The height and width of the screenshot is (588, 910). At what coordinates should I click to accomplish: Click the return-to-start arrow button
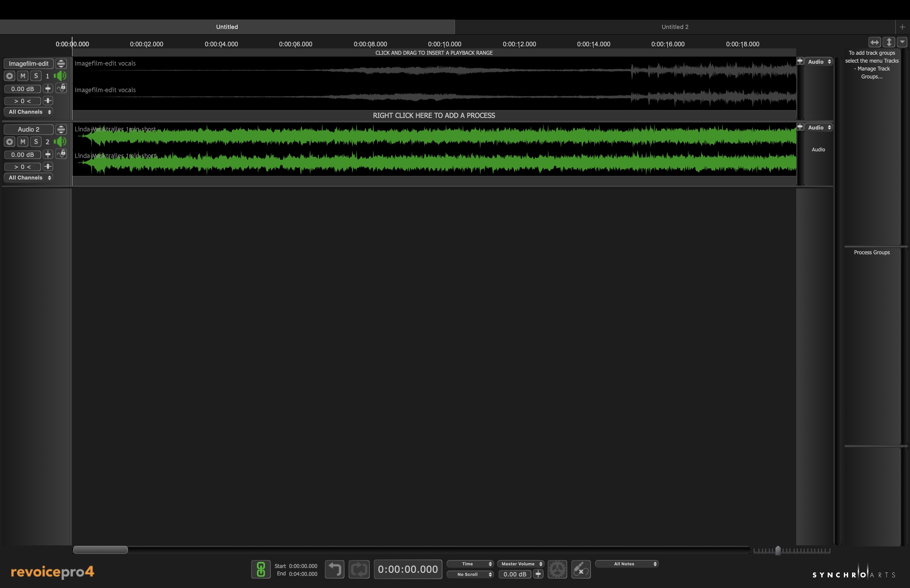[x=334, y=569]
